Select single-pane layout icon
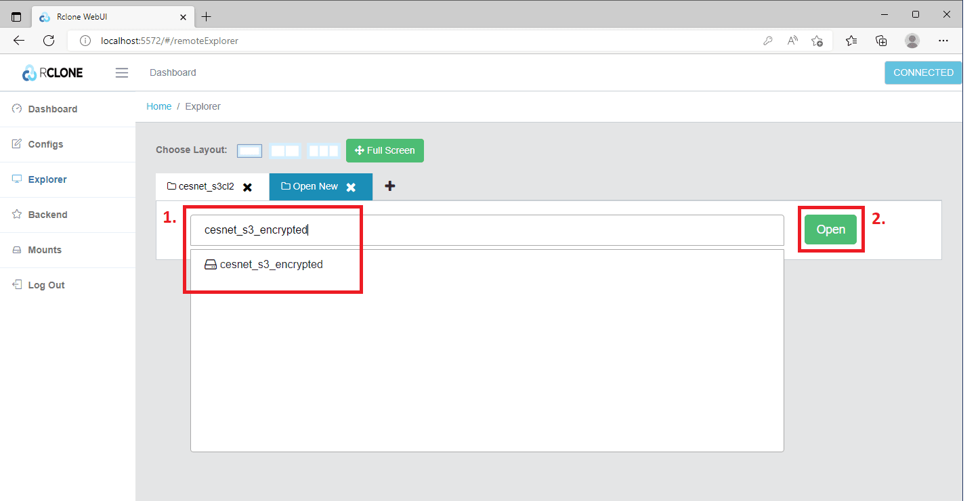The width and height of the screenshot is (980, 501). pos(249,151)
